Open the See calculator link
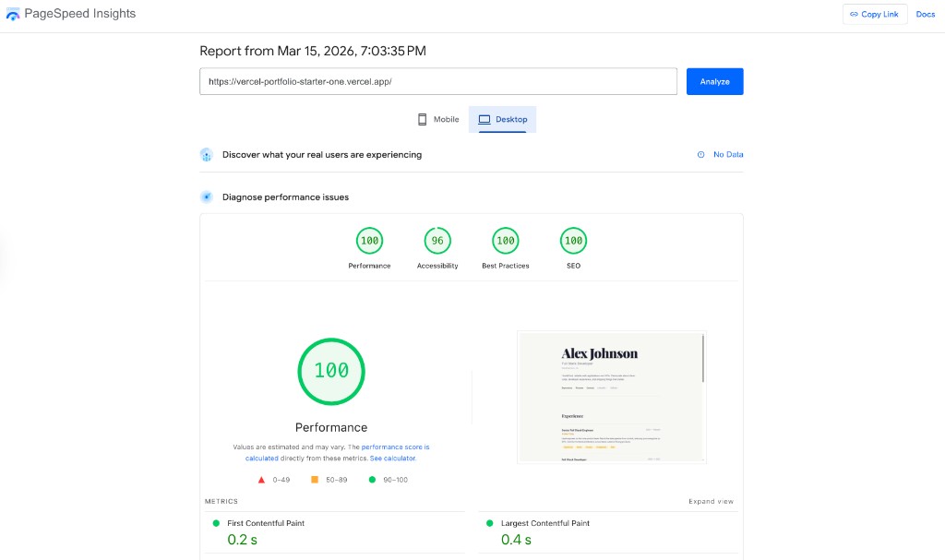Viewport: 945px width, 560px height. (393, 458)
